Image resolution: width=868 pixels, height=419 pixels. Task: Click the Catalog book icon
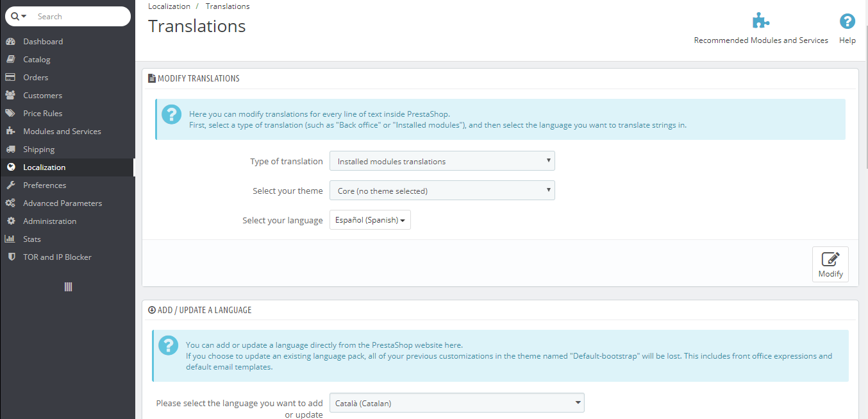click(x=10, y=60)
